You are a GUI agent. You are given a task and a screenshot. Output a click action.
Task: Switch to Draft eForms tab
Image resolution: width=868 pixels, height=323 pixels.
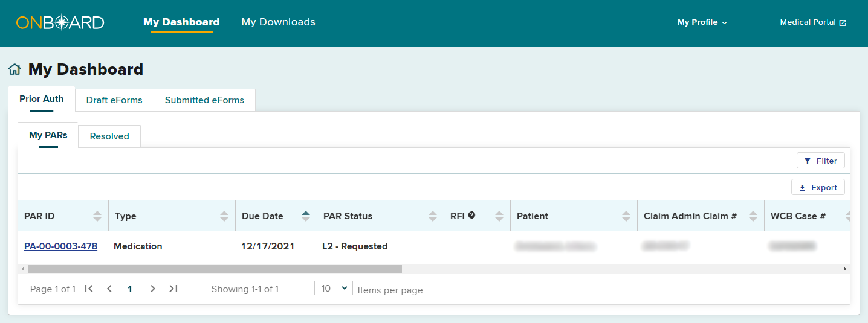(114, 100)
